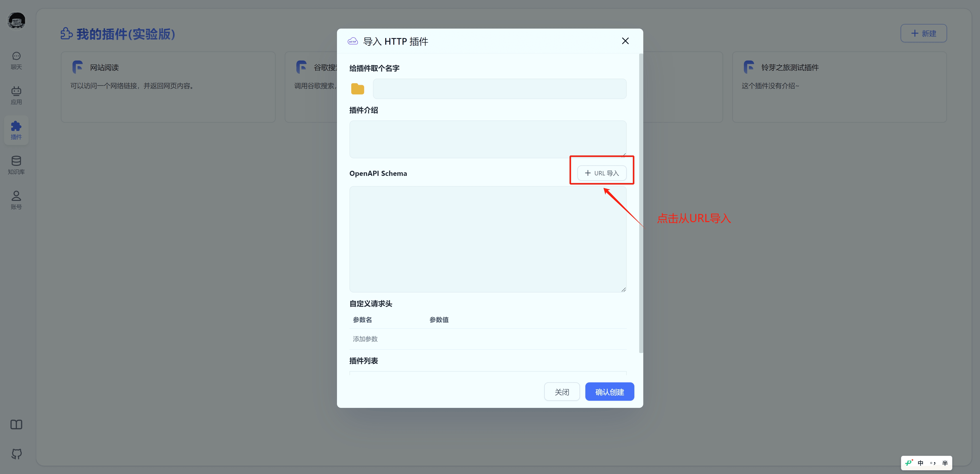The height and width of the screenshot is (474, 980).
Task: Select the Plugins (插件) sidebar icon
Action: tap(16, 130)
